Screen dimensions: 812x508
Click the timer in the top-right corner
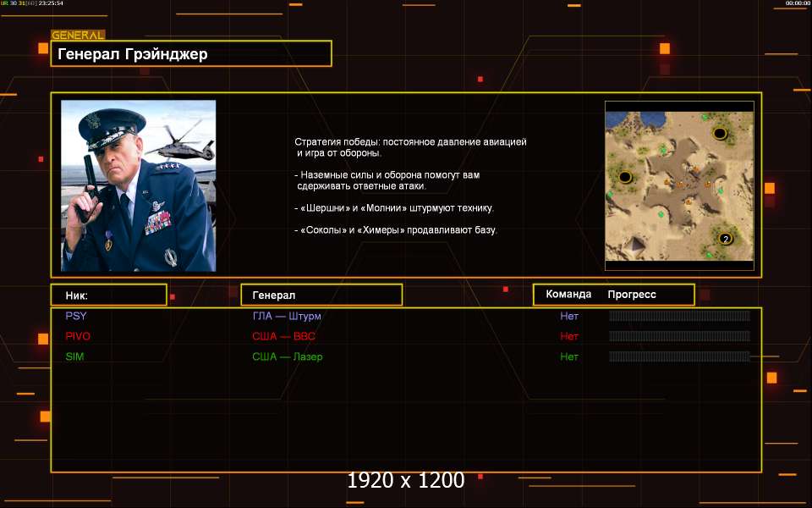pyautogui.click(x=798, y=3)
